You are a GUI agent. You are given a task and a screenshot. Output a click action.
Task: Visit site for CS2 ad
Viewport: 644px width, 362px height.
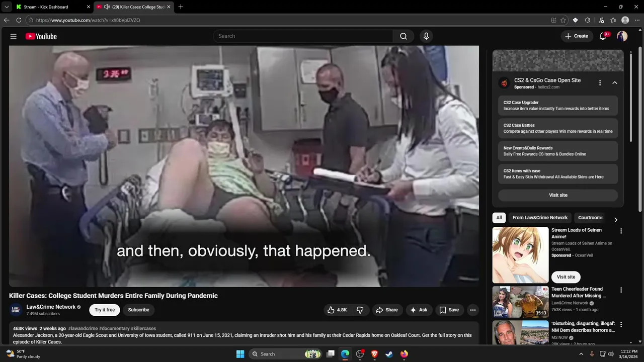pyautogui.click(x=558, y=195)
